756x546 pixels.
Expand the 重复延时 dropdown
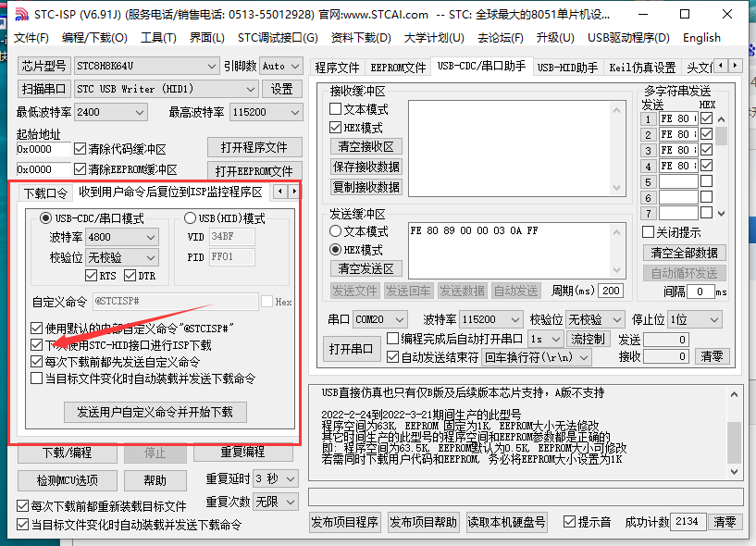276,478
